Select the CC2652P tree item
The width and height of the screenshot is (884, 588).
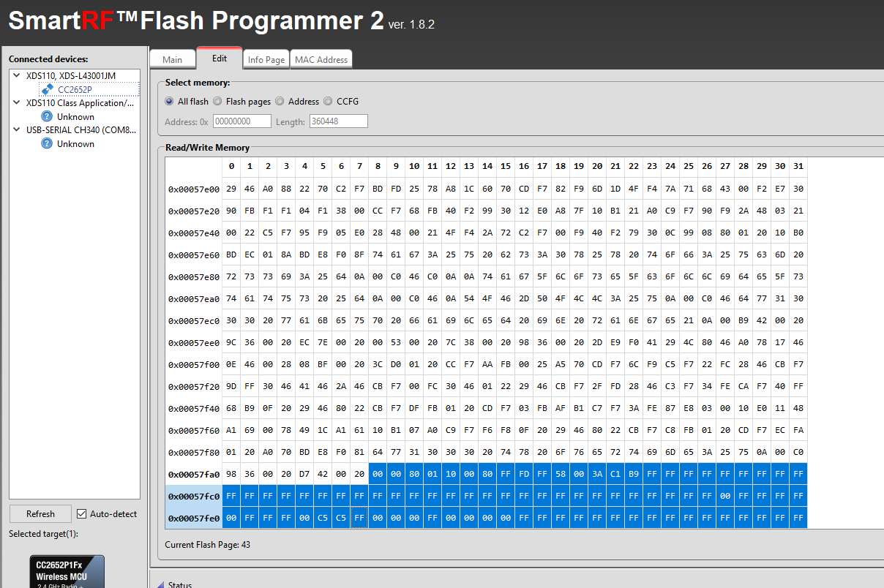point(75,89)
